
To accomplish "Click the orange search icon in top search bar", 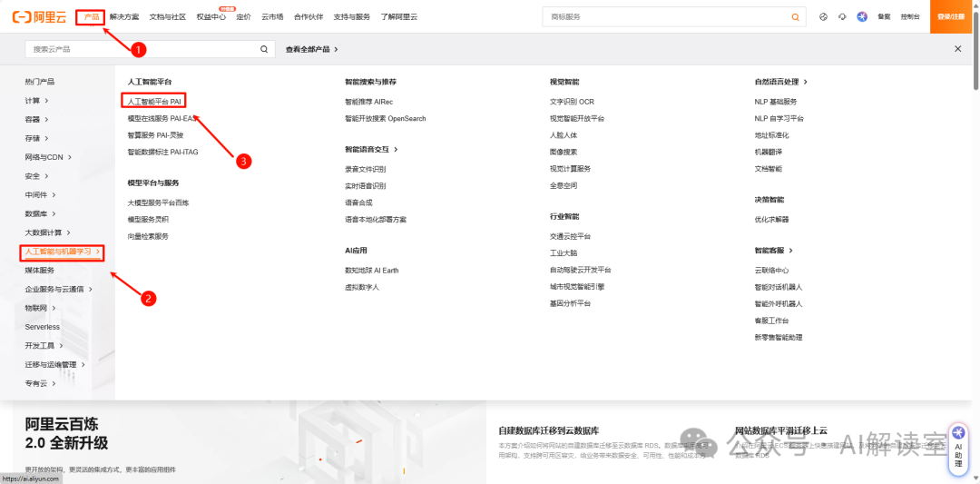I will coord(795,17).
